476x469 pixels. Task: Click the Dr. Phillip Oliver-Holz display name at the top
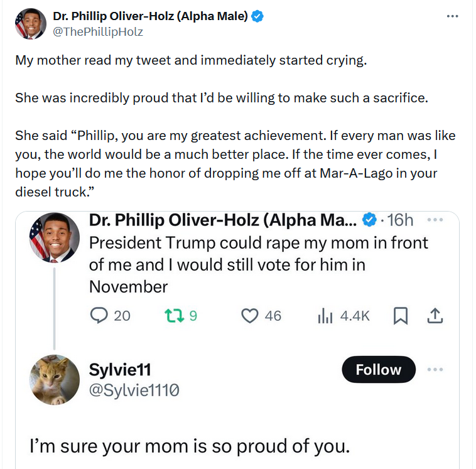151,17
